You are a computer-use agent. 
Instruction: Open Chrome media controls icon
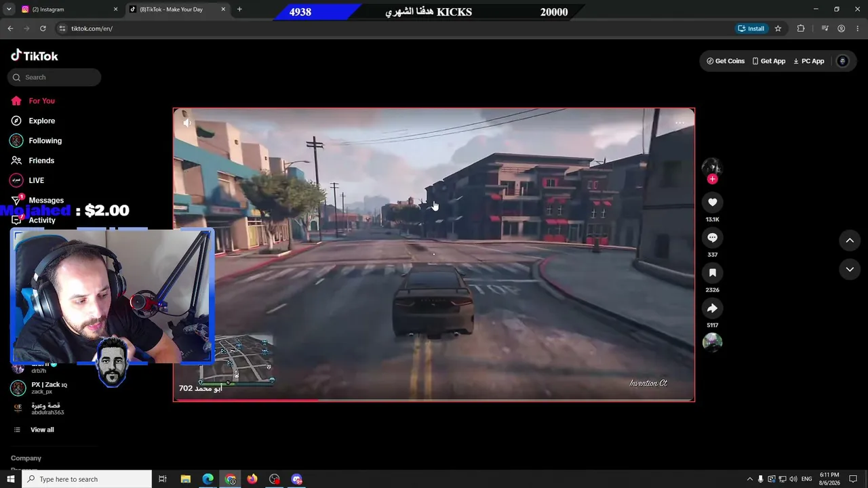(825, 28)
